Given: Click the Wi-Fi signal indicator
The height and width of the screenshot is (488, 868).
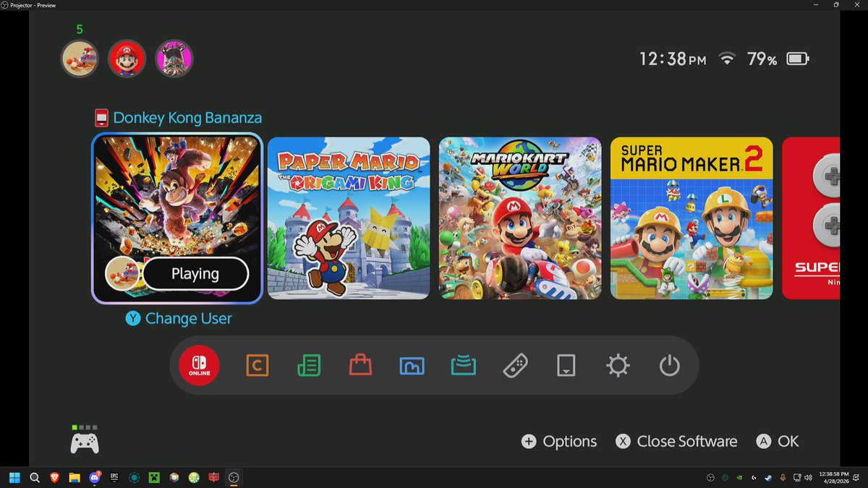Looking at the screenshot, I should (x=726, y=59).
